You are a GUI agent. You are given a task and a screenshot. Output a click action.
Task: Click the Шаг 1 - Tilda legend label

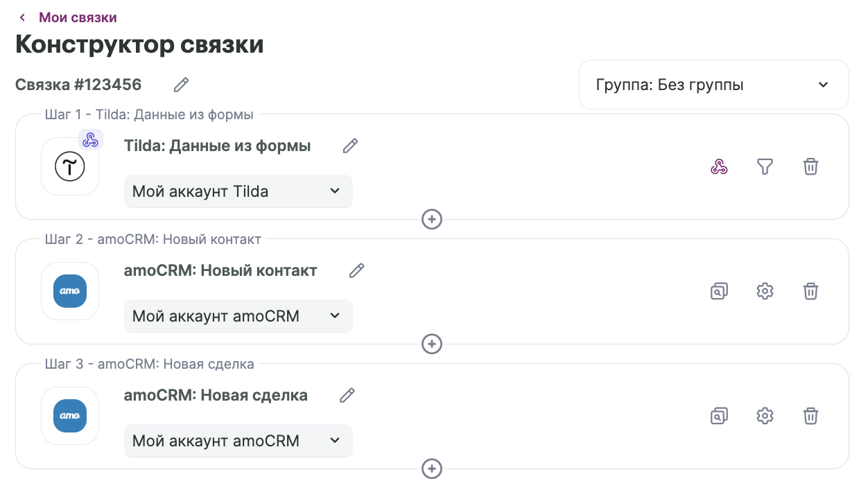point(149,114)
